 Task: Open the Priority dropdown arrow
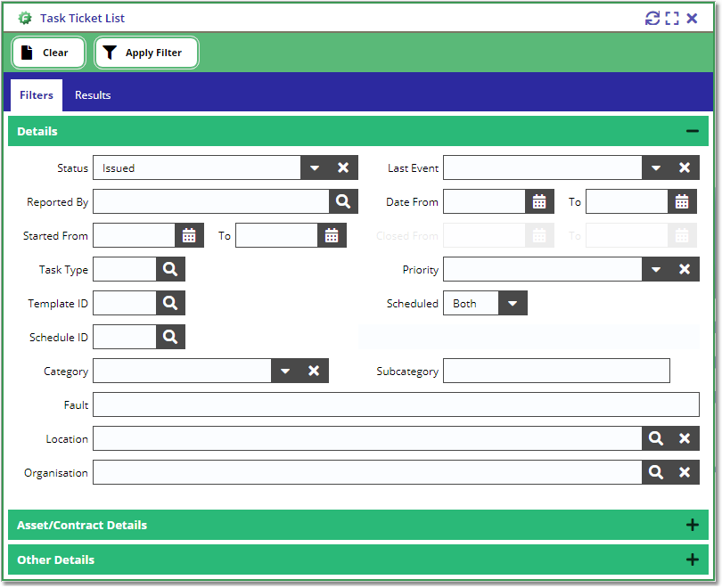point(656,269)
